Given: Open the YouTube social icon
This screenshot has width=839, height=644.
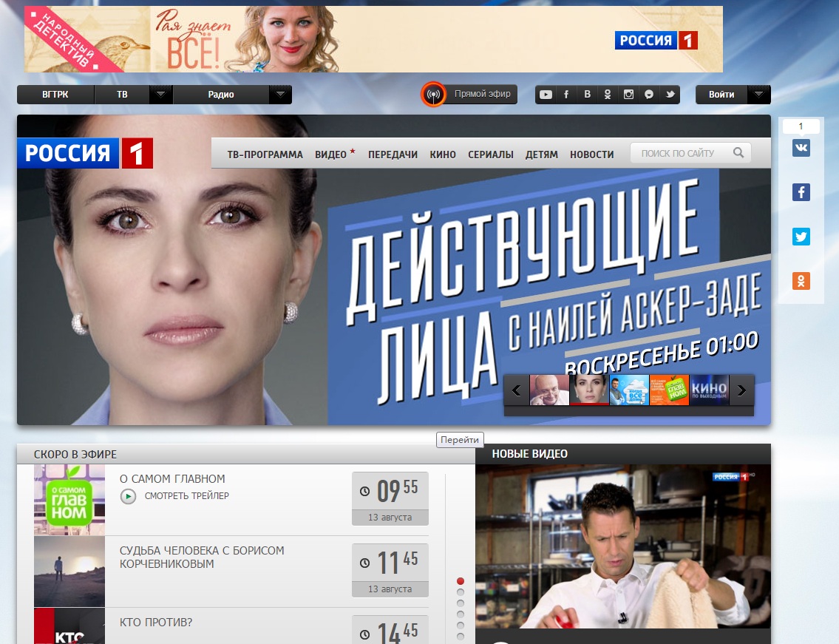Looking at the screenshot, I should pos(546,95).
